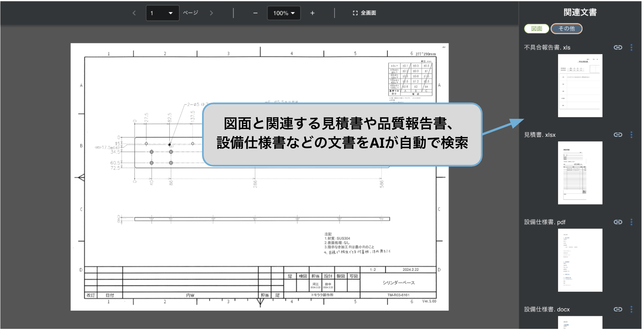Viewport: 644px width, 332px height.
Task: Click the TM-R03-6161 drawing number
Action: click(x=398, y=295)
